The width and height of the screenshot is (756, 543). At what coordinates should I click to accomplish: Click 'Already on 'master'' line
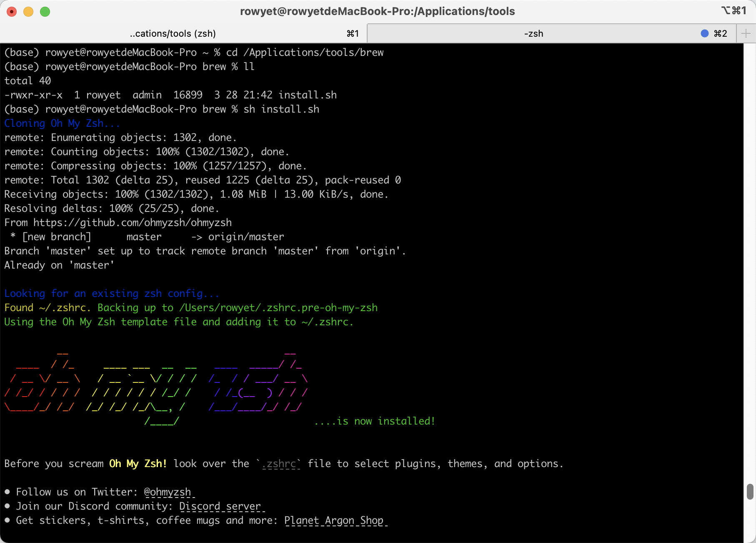[x=59, y=265]
